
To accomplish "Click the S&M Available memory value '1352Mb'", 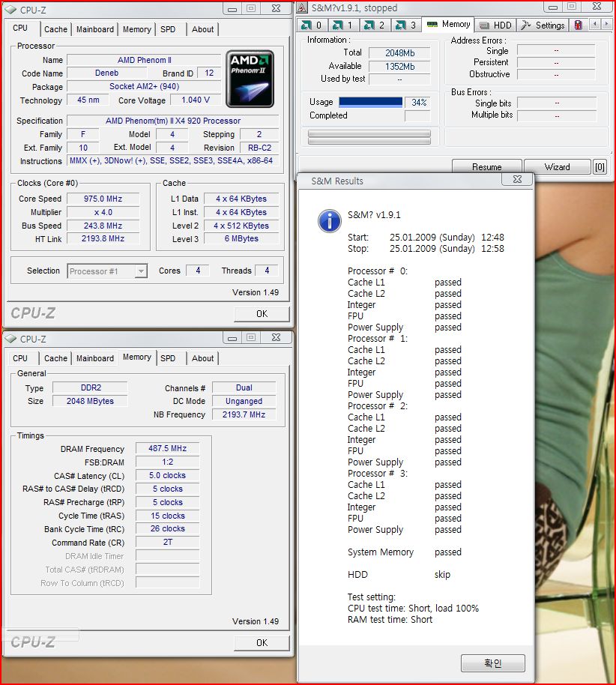I will pyautogui.click(x=399, y=67).
